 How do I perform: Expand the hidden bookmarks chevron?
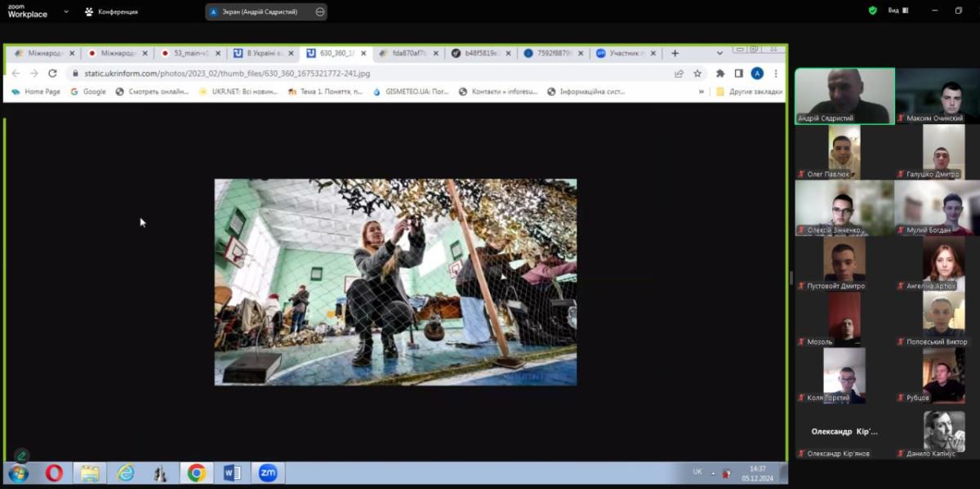[x=701, y=92]
